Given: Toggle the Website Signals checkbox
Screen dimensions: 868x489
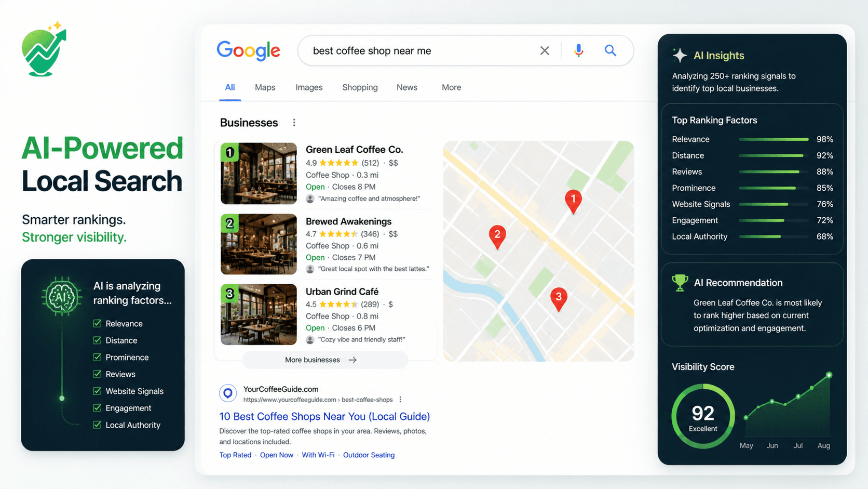Looking at the screenshot, I should tap(97, 391).
